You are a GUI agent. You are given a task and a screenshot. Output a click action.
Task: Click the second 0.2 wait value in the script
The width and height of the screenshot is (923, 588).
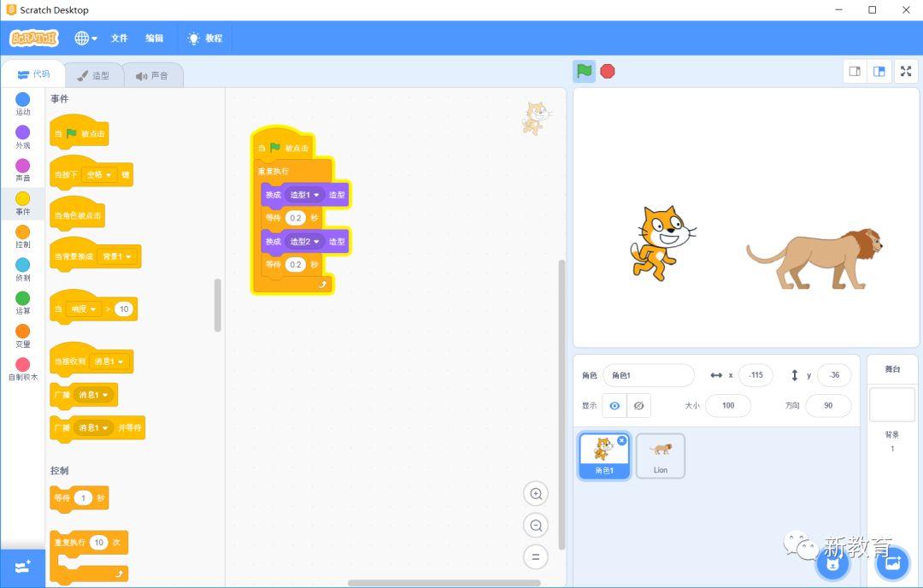(296, 264)
